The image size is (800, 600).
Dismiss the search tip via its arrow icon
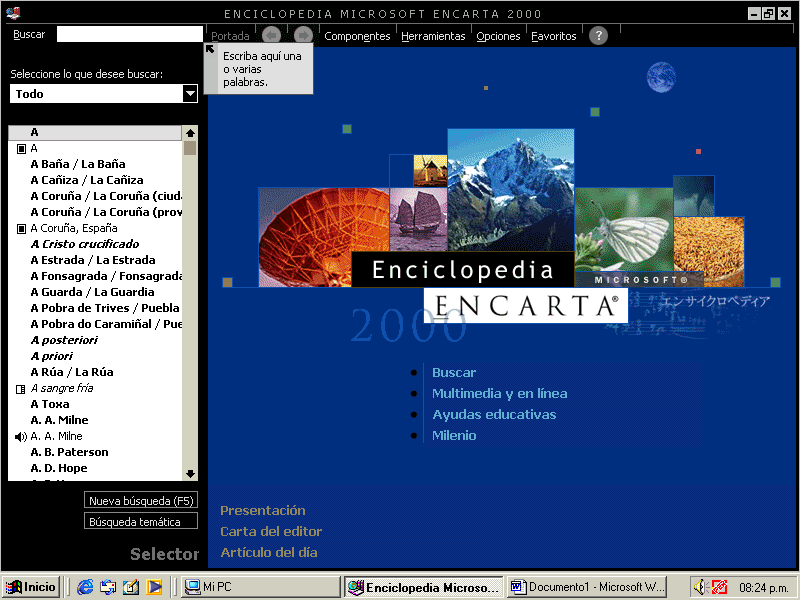210,49
